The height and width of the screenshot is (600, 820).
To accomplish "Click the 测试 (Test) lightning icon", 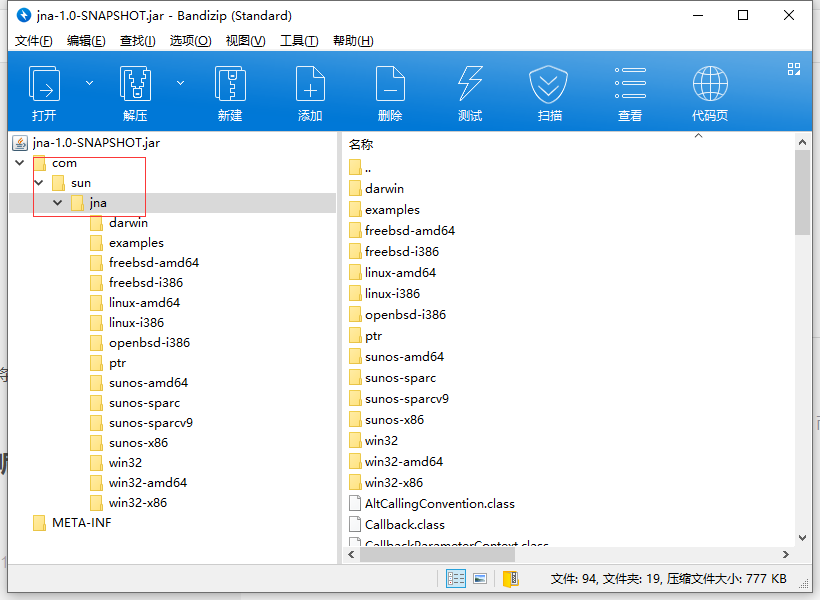I will pos(470,83).
